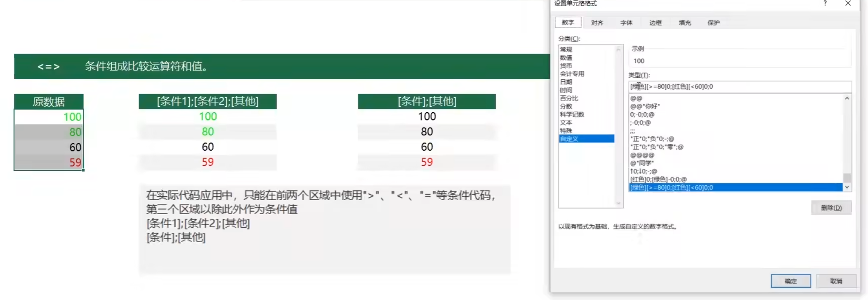Viewport: 868px width, 300px height.
Task: Switch to the 对齐 tab
Action: tap(597, 23)
